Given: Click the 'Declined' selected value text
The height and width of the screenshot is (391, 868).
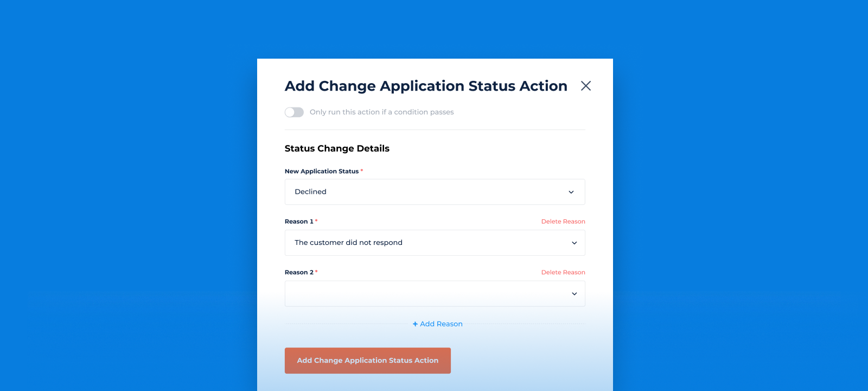Looking at the screenshot, I should (310, 192).
